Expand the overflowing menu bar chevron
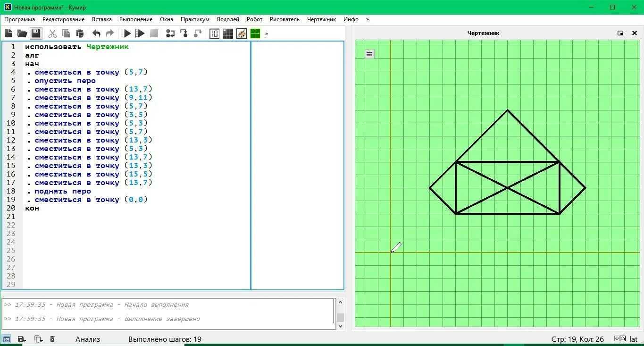The image size is (644, 346). [368, 19]
